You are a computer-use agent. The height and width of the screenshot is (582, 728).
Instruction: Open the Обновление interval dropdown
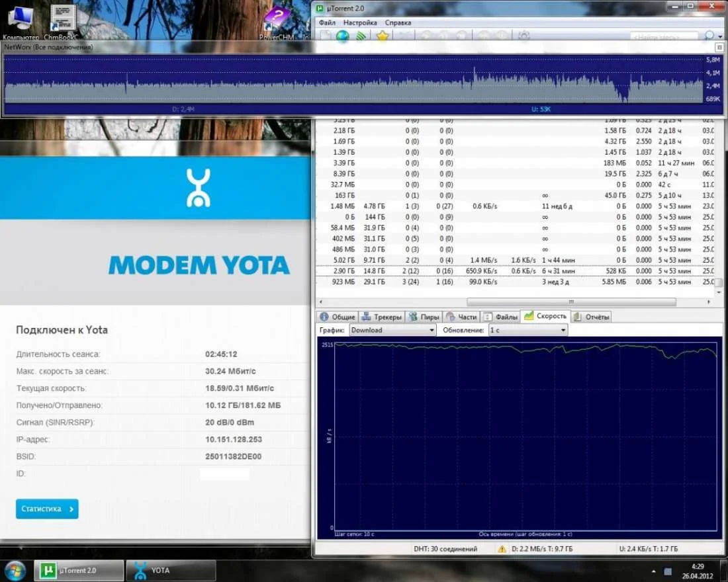point(528,330)
